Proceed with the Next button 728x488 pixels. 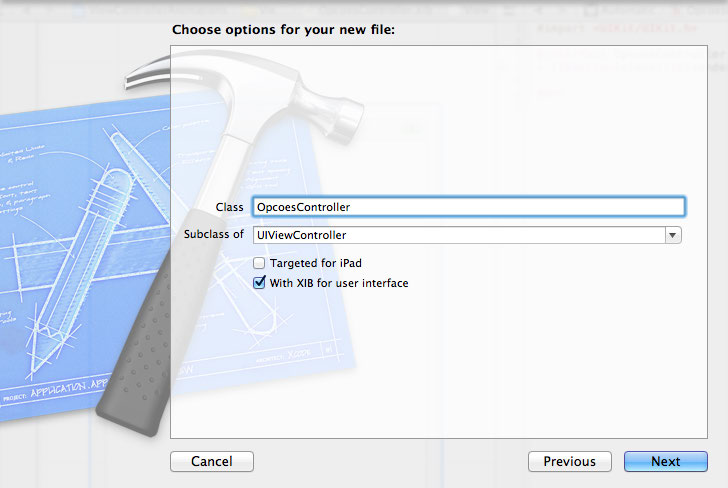(x=665, y=461)
